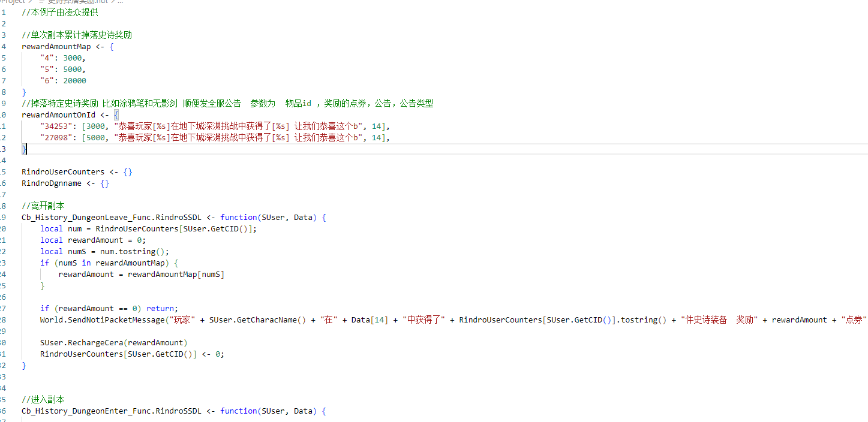Place cursor on the rewardAmountOnId declaration

[x=58, y=115]
